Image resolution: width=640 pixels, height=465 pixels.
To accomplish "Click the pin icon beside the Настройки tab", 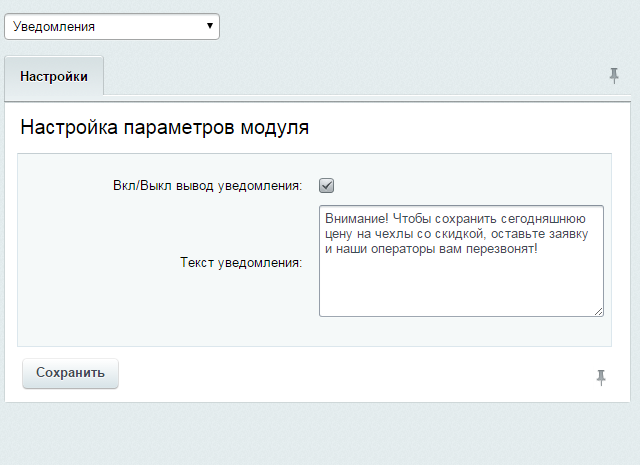I will click(614, 76).
